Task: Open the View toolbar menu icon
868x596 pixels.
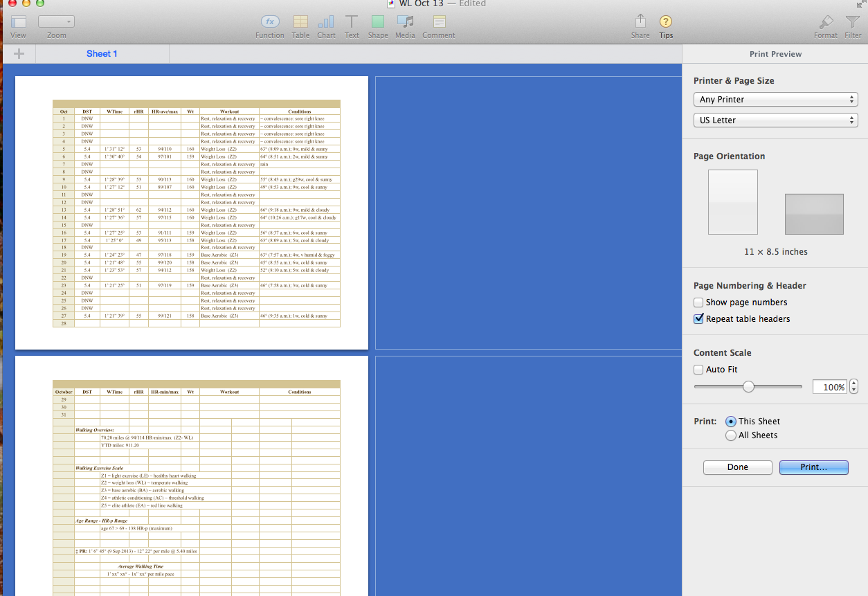Action: point(19,21)
